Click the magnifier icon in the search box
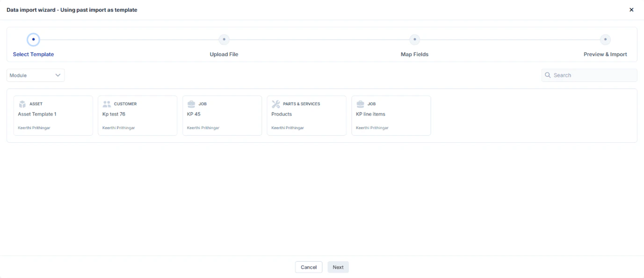The image size is (644, 278). (x=548, y=75)
